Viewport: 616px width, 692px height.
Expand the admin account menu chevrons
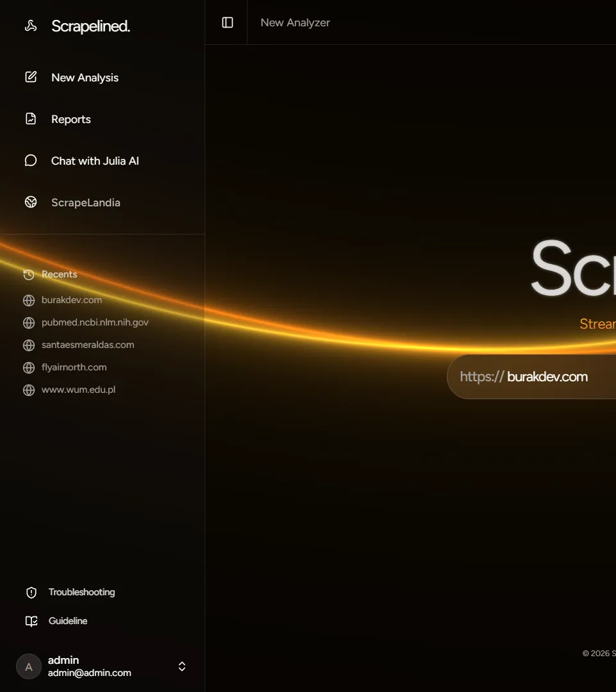182,666
